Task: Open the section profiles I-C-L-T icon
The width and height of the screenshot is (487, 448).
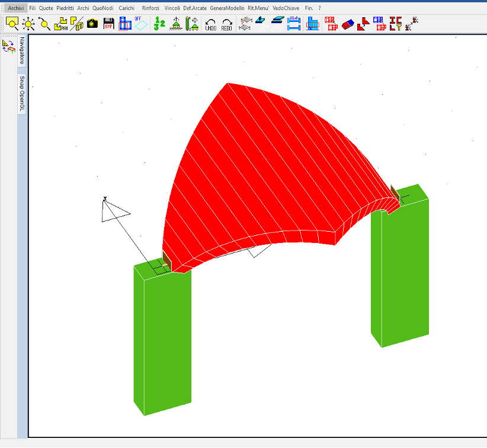Action: 396,24
